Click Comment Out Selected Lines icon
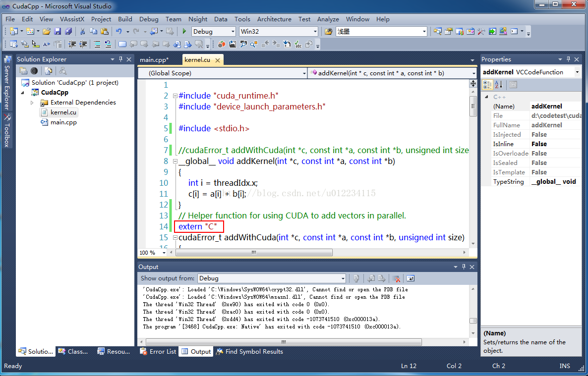 [x=97, y=44]
